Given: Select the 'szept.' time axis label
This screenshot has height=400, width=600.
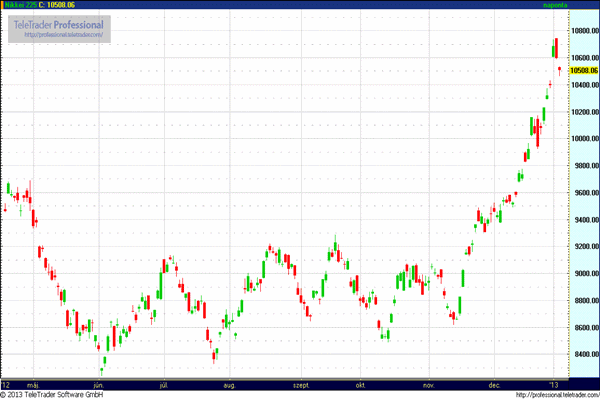Looking at the screenshot, I should click(301, 384).
